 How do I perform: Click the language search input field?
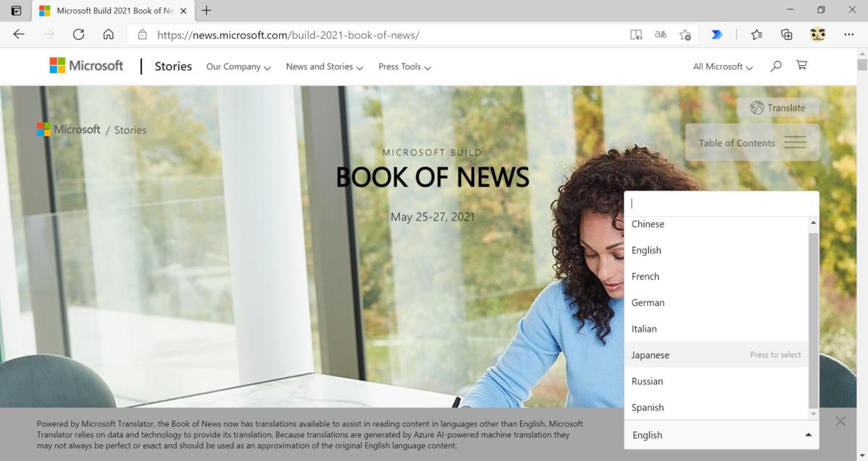pyautogui.click(x=721, y=204)
